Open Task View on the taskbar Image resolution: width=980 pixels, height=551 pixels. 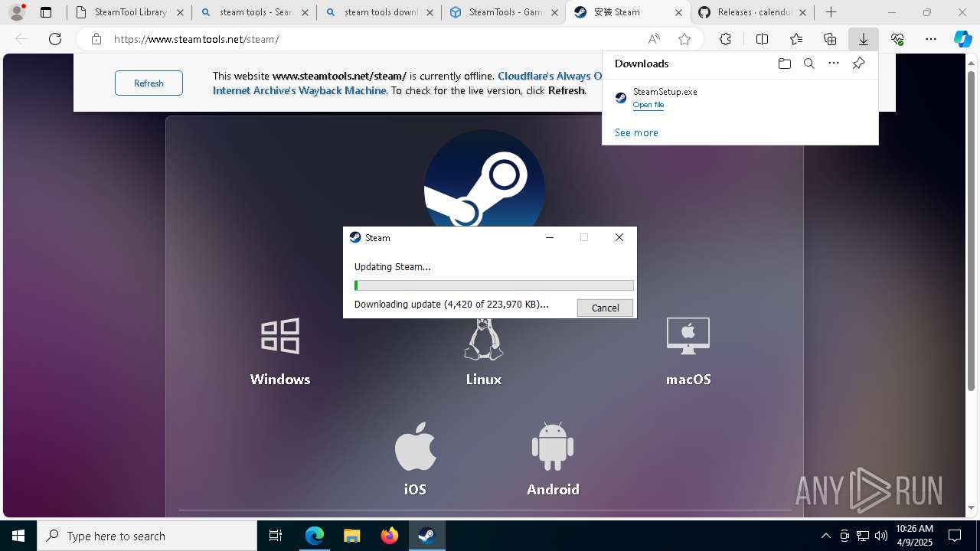pos(276,536)
